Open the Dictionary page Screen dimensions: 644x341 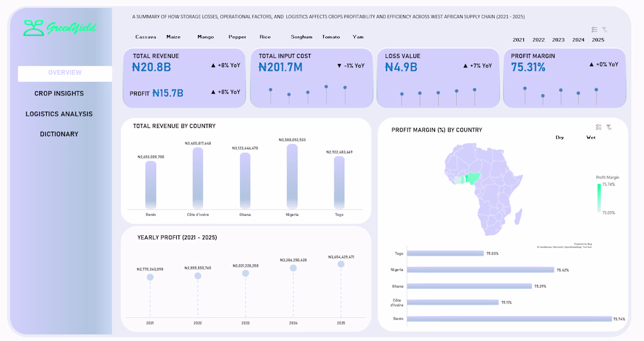coord(59,134)
